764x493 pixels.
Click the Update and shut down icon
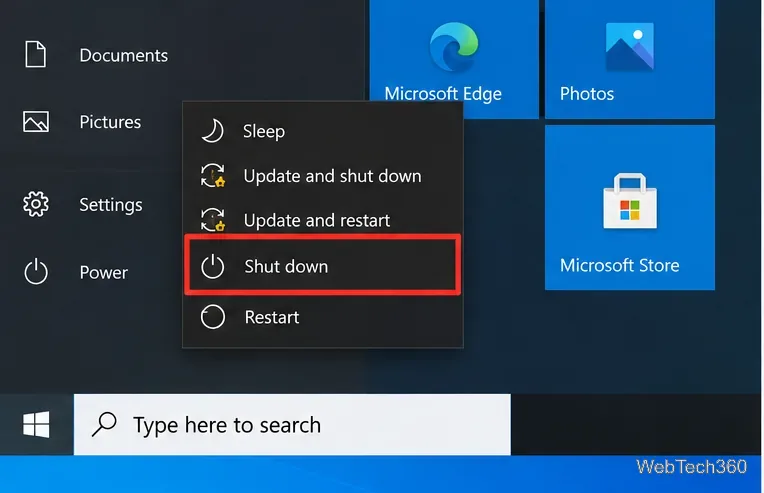[x=213, y=176]
